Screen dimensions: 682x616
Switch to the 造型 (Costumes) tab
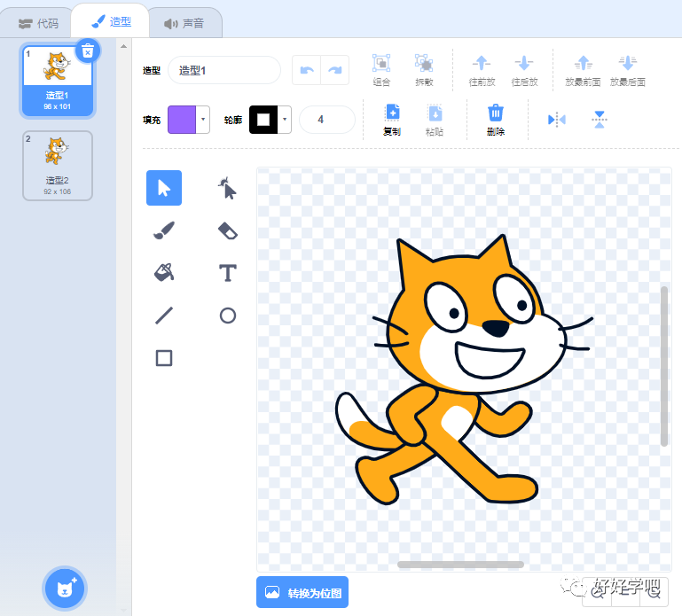pos(112,22)
